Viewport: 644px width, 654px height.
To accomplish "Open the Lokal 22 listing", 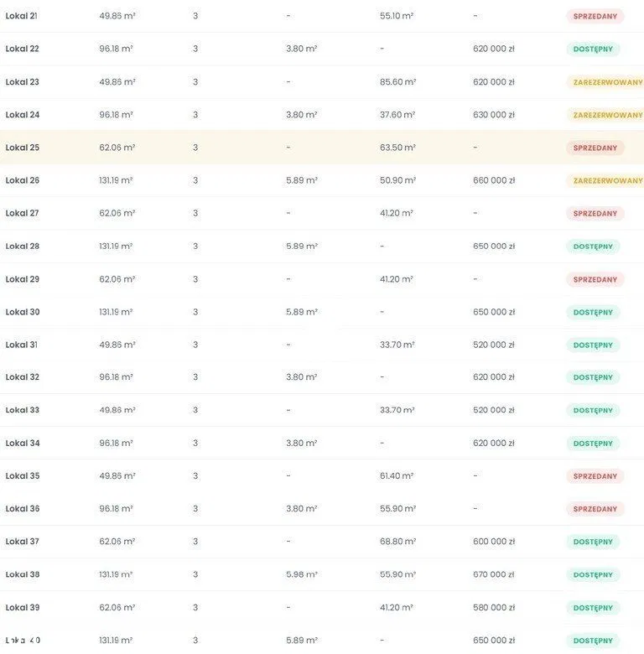I will 23,49.
